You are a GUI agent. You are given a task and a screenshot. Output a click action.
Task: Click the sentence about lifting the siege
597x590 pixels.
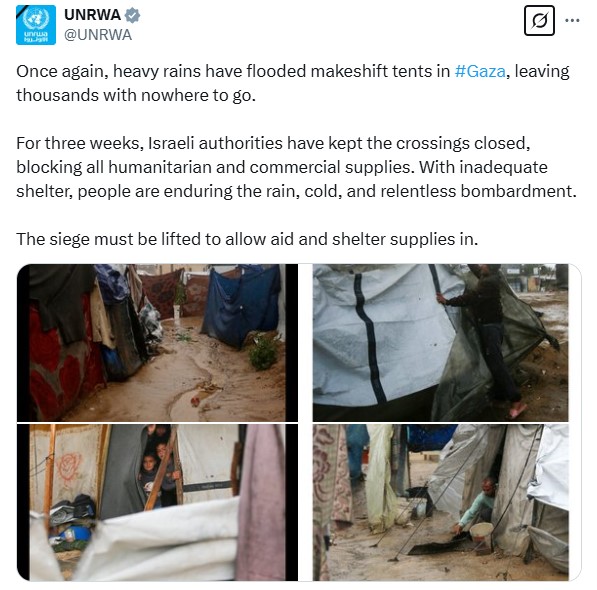coord(247,239)
